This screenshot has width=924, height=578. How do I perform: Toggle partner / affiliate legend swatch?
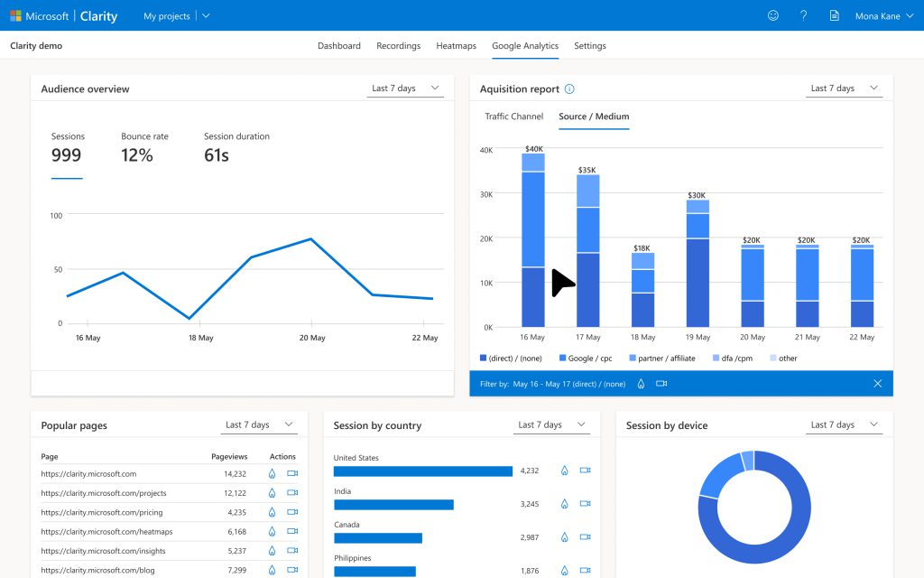coord(633,358)
